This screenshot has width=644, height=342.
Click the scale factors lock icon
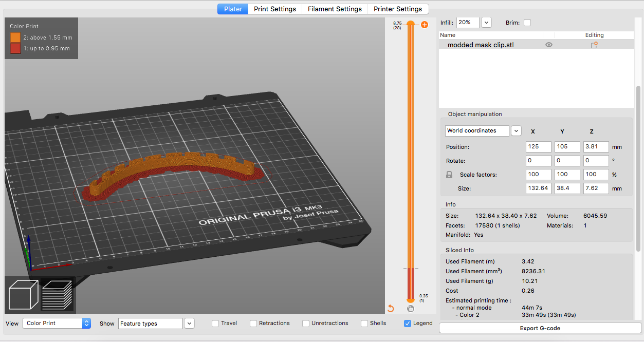(x=449, y=175)
